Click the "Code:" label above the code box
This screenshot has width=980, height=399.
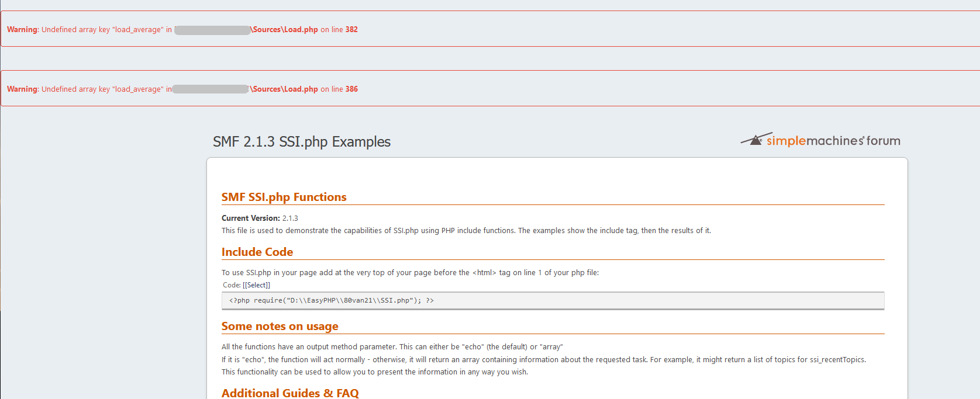[x=232, y=285]
